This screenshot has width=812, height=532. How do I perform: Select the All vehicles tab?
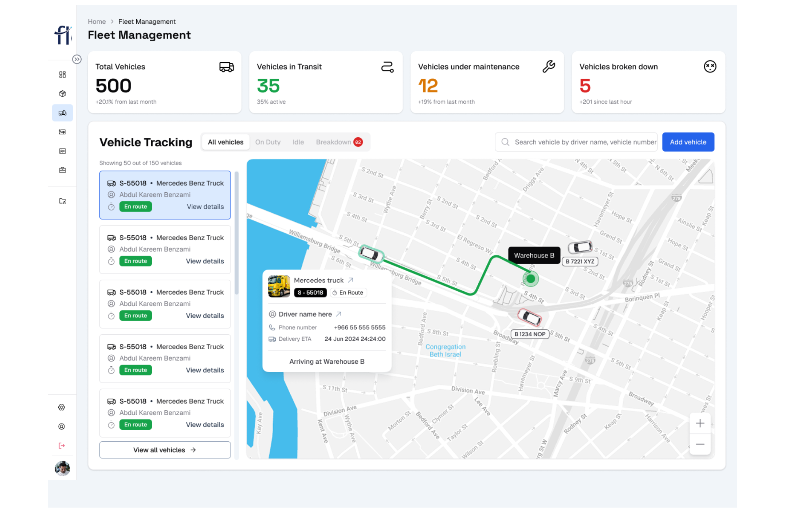tap(225, 142)
